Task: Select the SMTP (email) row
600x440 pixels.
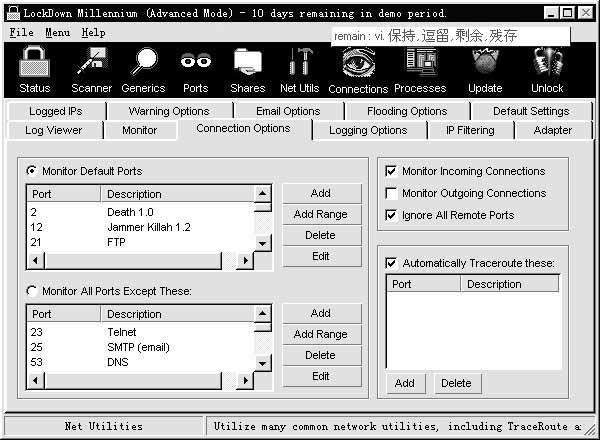Action: pos(141,347)
